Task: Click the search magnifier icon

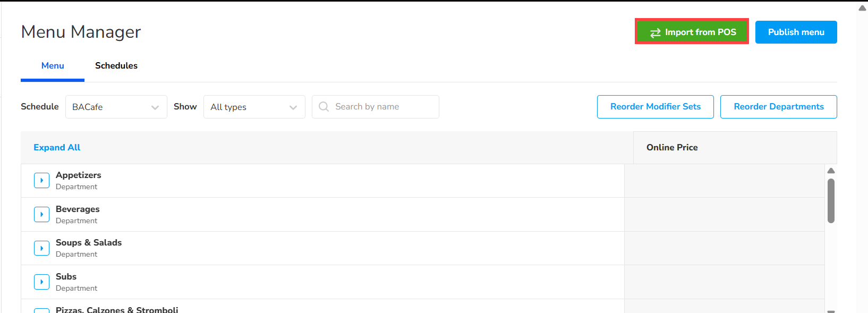Action: pos(324,107)
